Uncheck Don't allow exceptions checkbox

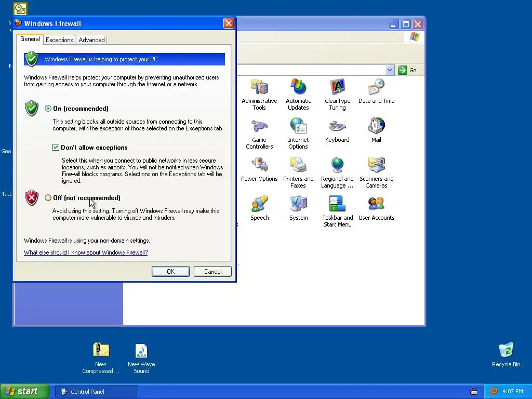pos(56,147)
